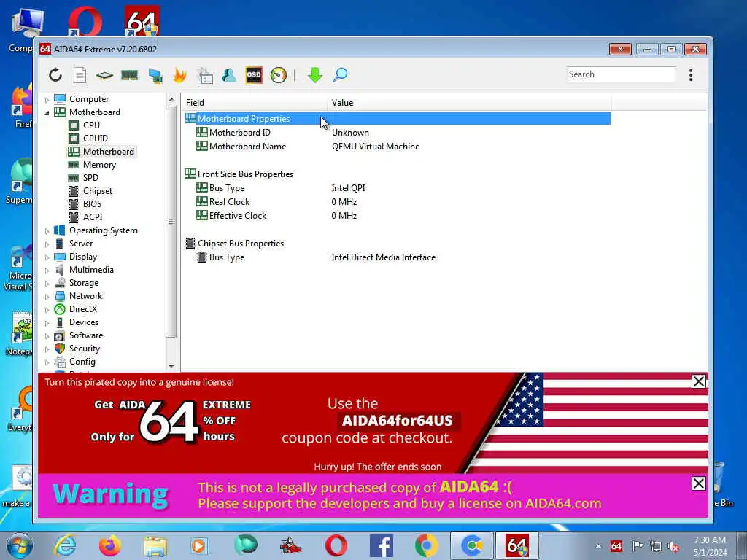The height and width of the screenshot is (560, 747).
Task: Select CPU in the tree
Action: [x=91, y=125]
